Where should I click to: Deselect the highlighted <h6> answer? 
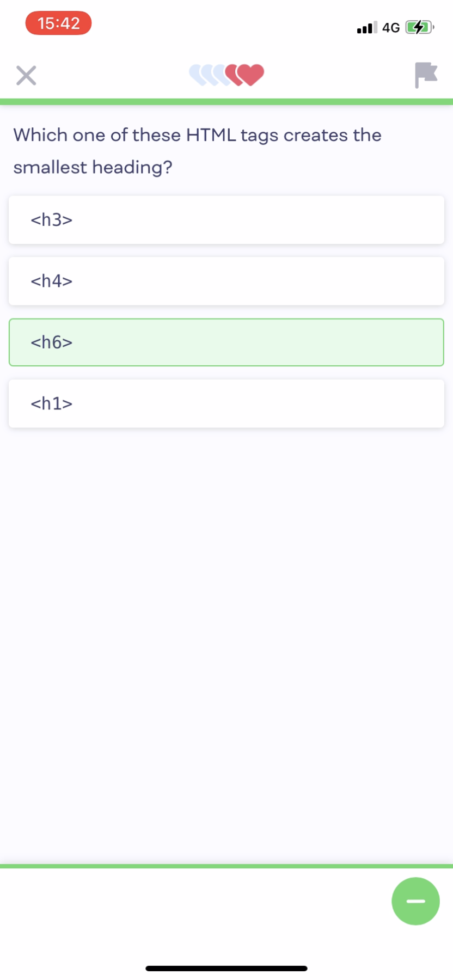coord(226,342)
